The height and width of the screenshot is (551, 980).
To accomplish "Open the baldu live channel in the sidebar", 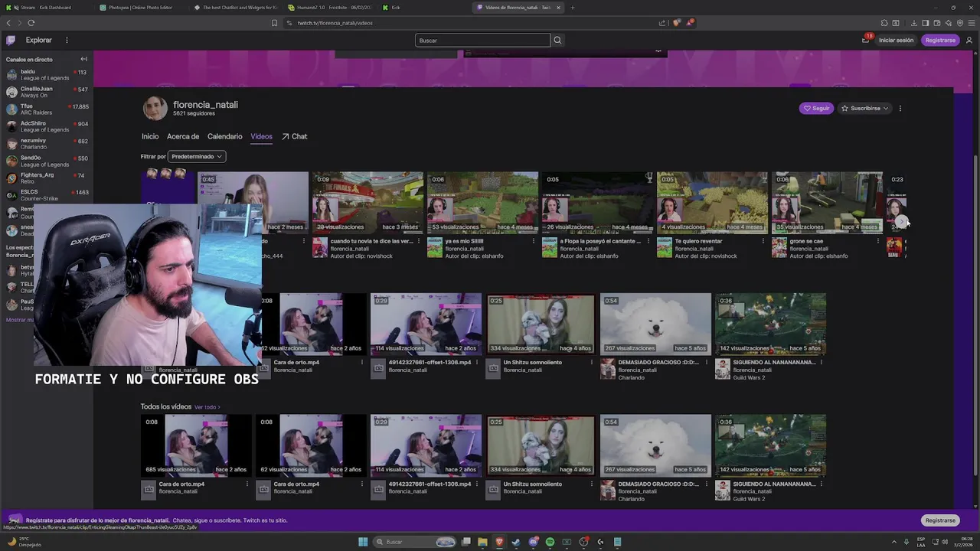I will point(47,75).
